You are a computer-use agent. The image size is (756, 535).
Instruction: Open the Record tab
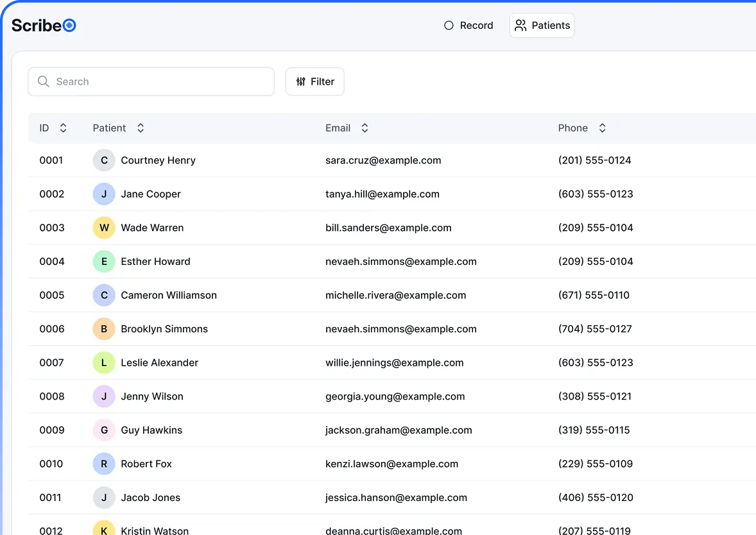tap(468, 26)
